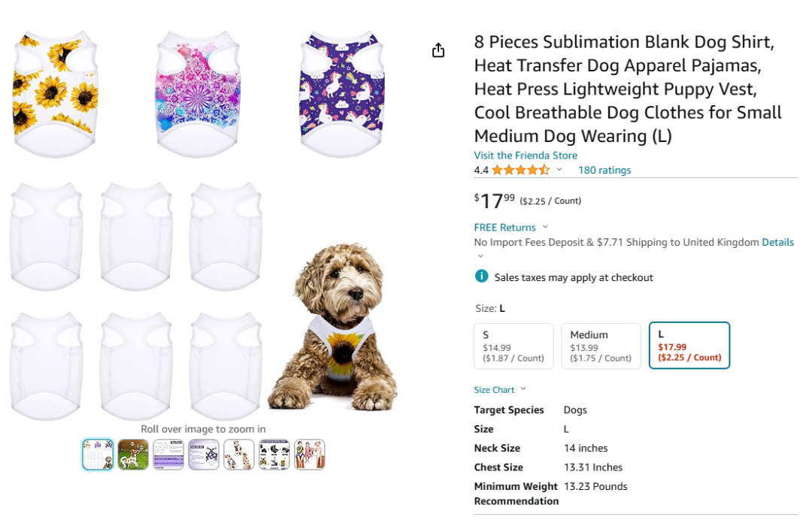The height and width of the screenshot is (523, 812).
Task: Visit the Frienda Store link
Action: click(x=526, y=156)
